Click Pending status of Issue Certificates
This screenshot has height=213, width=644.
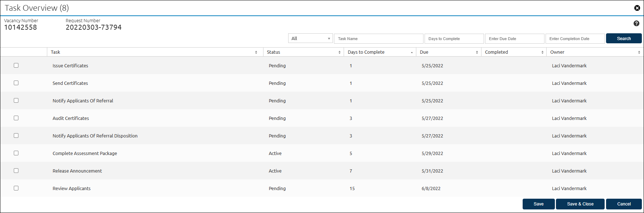[277, 66]
